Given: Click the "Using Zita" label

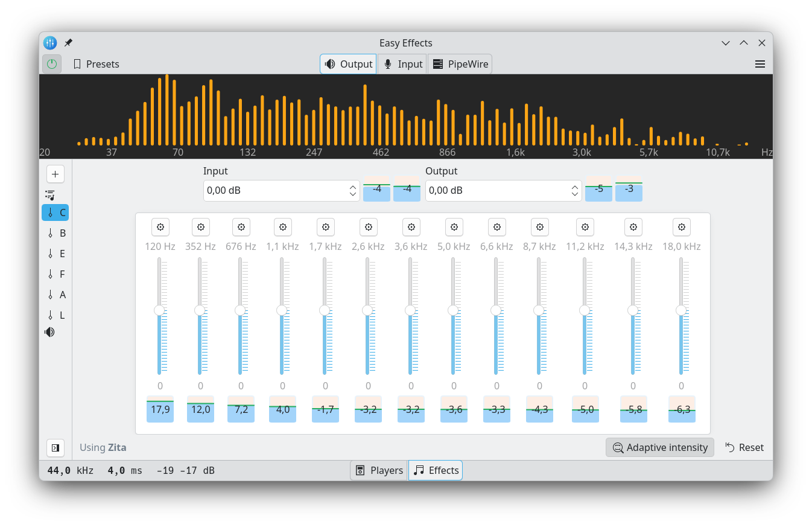Looking at the screenshot, I should coord(103,447).
